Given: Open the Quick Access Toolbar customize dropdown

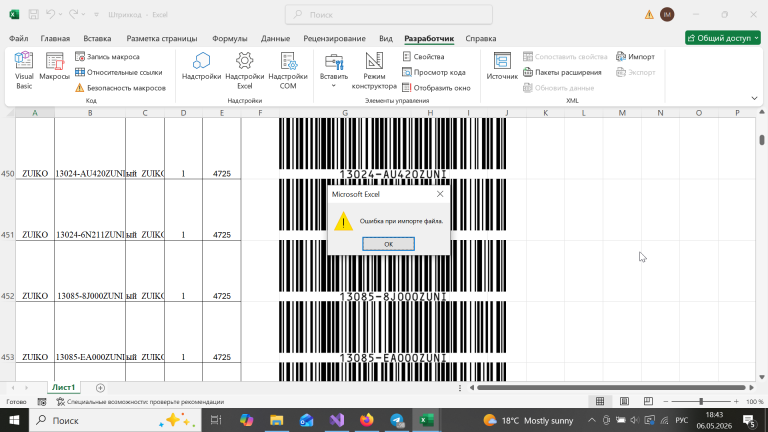Looking at the screenshot, I should click(96, 15).
